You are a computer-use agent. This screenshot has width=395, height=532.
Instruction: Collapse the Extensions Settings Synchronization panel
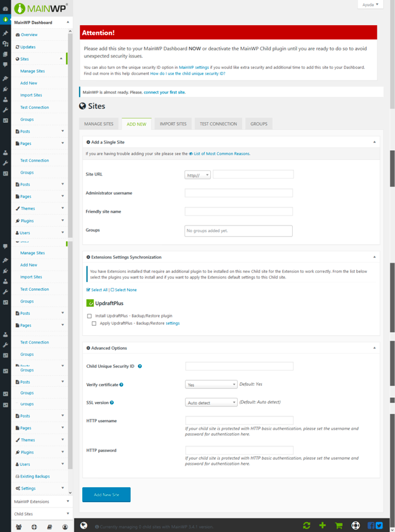click(x=374, y=257)
